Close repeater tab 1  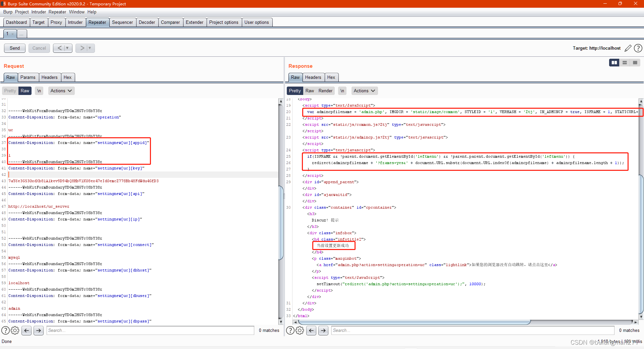coord(12,34)
